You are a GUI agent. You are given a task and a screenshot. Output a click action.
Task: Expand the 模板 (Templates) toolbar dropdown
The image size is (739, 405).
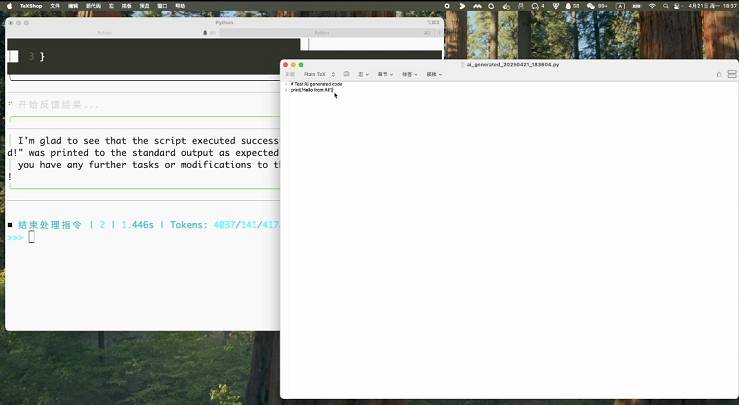click(x=434, y=74)
